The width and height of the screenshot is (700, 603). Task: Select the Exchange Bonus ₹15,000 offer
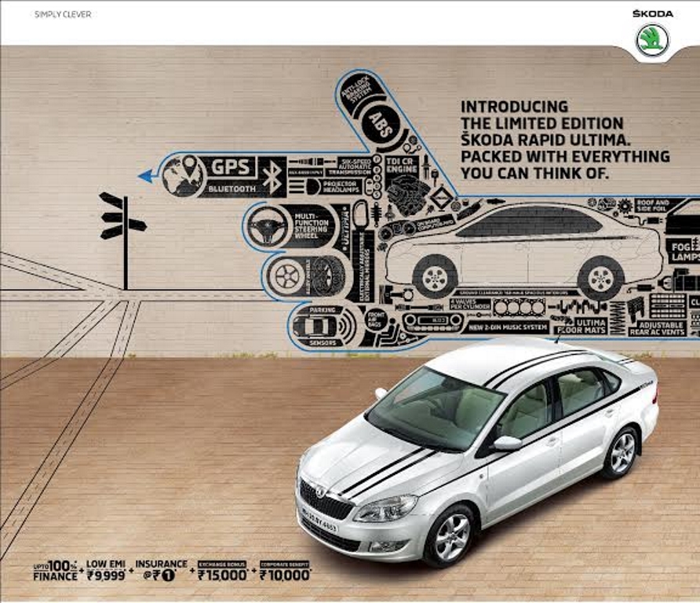224,570
